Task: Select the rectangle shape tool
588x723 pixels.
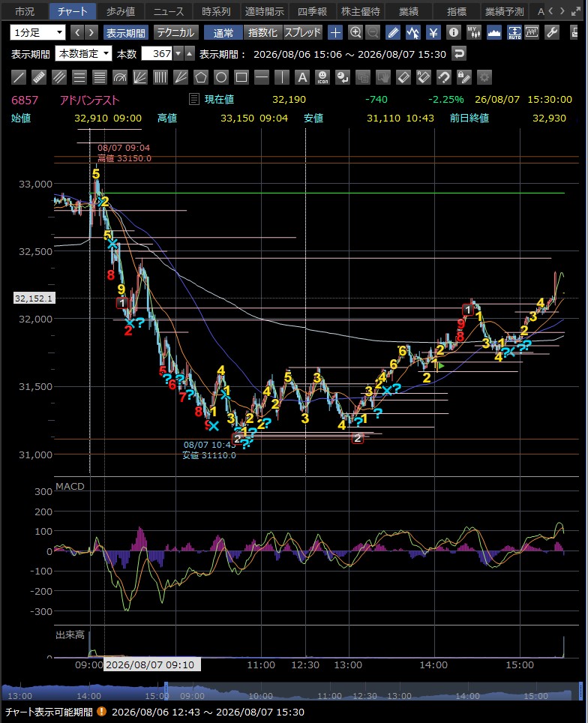Action: coord(241,77)
